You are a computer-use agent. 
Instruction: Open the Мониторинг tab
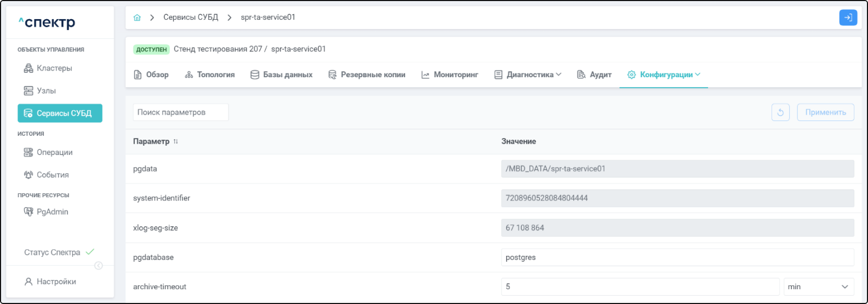tap(450, 75)
